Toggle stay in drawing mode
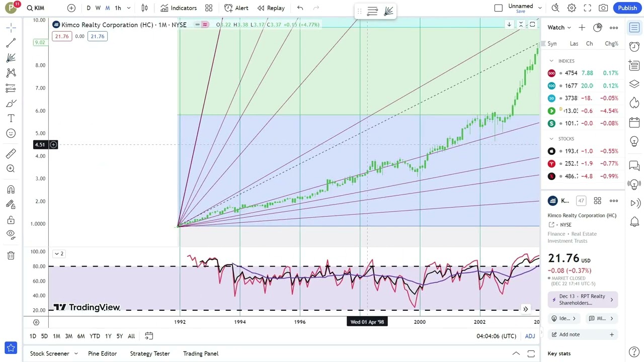Viewport: 644px width, 362px height. tap(11, 205)
